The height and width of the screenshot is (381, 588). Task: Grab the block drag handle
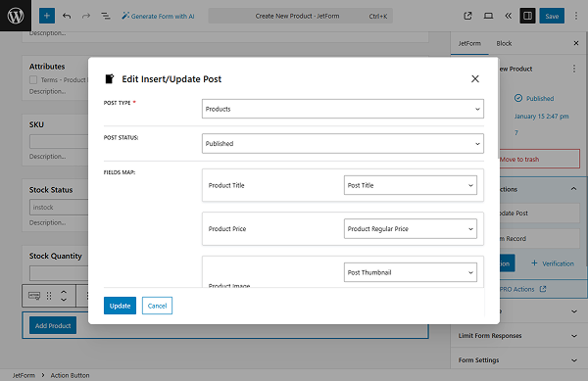click(x=49, y=296)
